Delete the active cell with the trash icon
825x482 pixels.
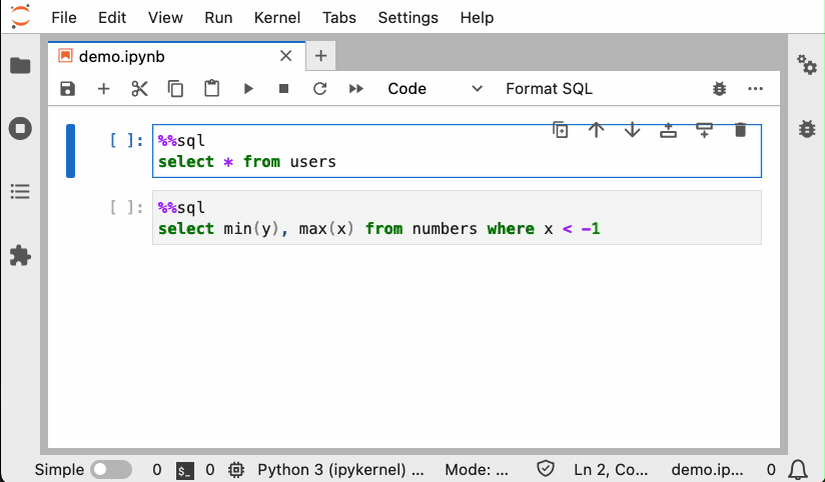pyautogui.click(x=740, y=130)
